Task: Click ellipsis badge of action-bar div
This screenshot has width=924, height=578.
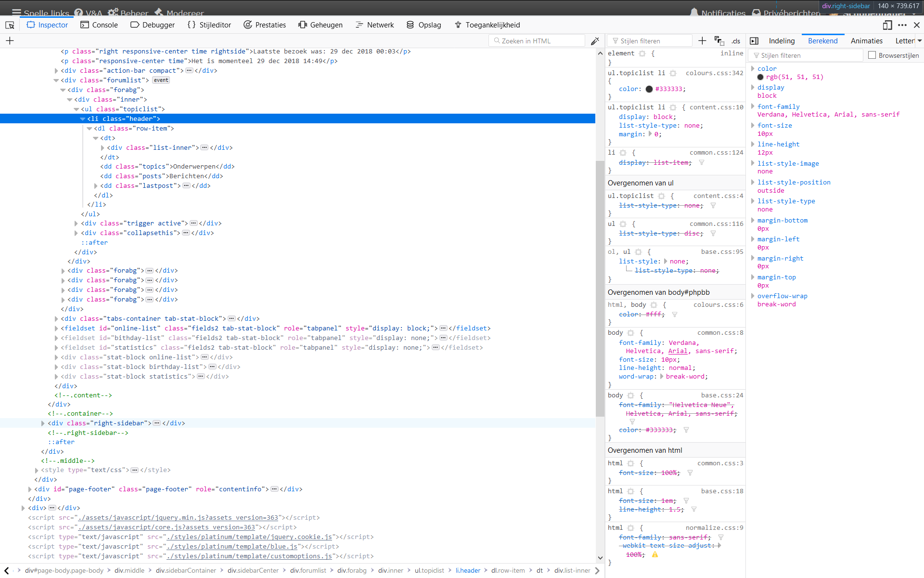Action: [189, 71]
